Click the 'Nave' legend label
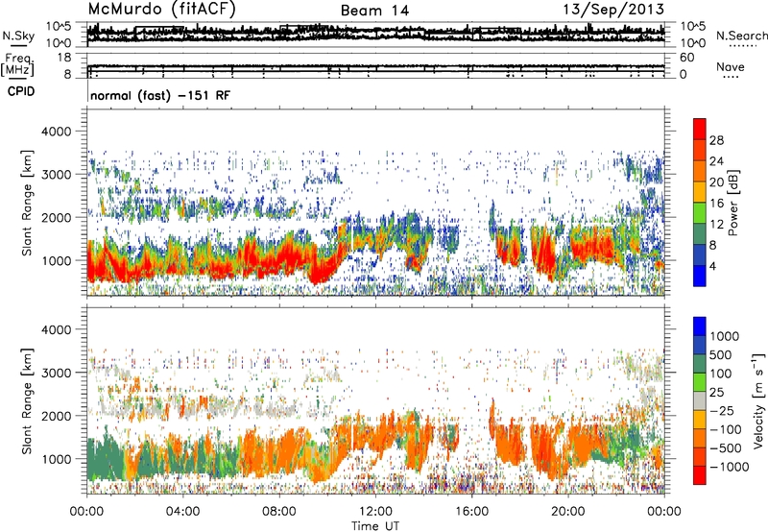The image size is (768, 532). [730, 66]
